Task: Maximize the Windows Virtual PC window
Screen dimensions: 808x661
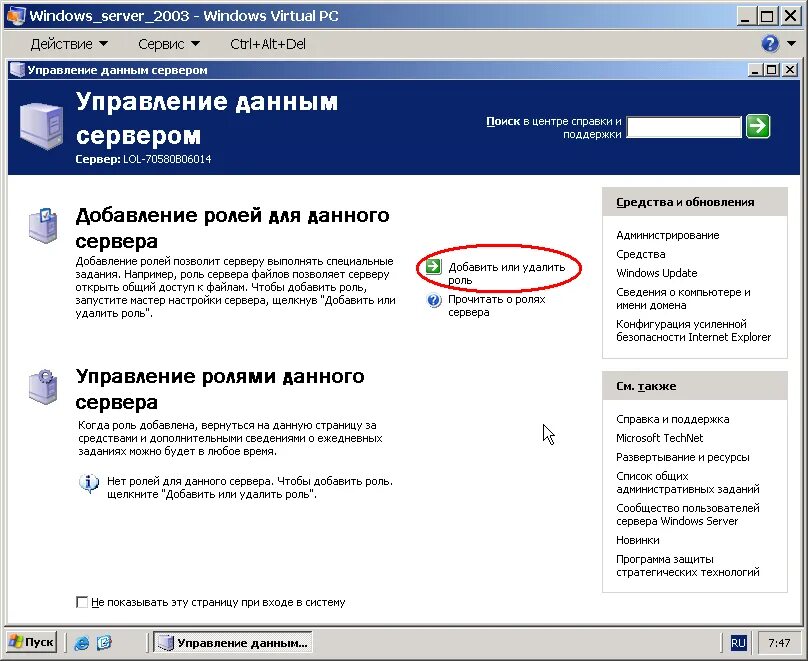Action: pyautogui.click(x=767, y=16)
